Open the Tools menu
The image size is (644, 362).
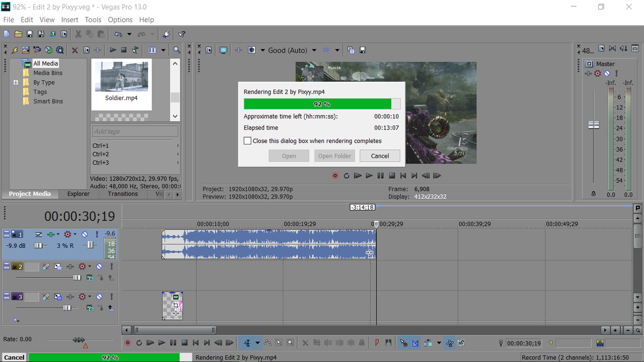click(x=93, y=19)
